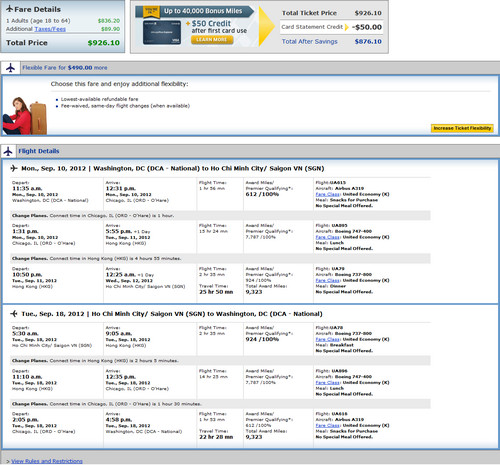Click Change Planes notice with 2 hours 5 minutes
500x465 pixels.
(x=220, y=361)
